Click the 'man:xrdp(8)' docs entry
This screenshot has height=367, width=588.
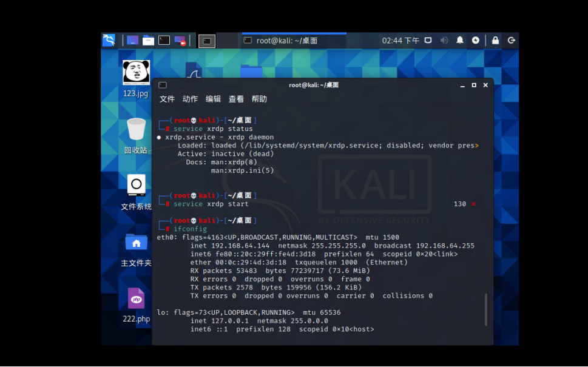click(234, 162)
